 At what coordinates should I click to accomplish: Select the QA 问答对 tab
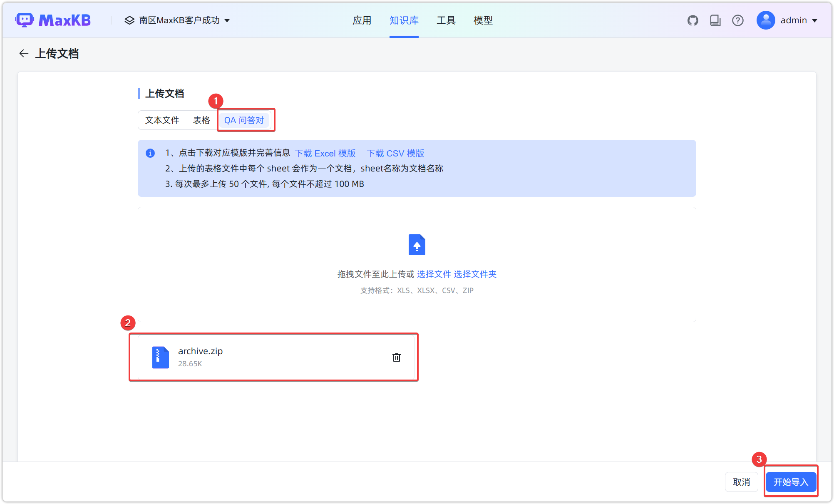(244, 120)
